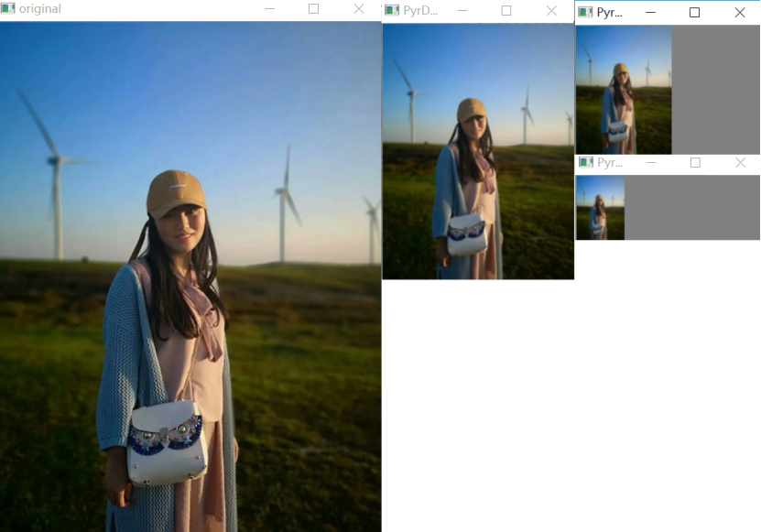This screenshot has height=532, width=761.
Task: Close the original window
Action: (359, 9)
